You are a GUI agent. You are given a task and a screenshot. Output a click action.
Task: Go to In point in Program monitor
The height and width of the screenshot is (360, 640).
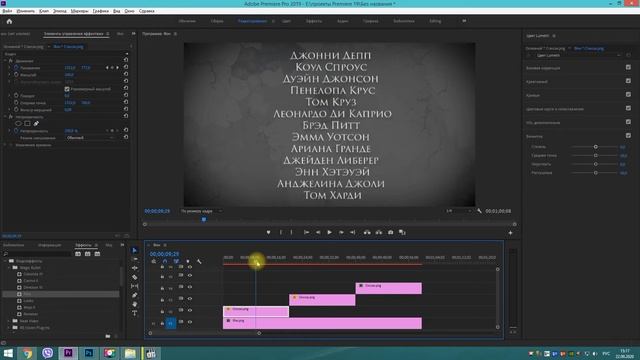pyautogui.click(x=306, y=232)
